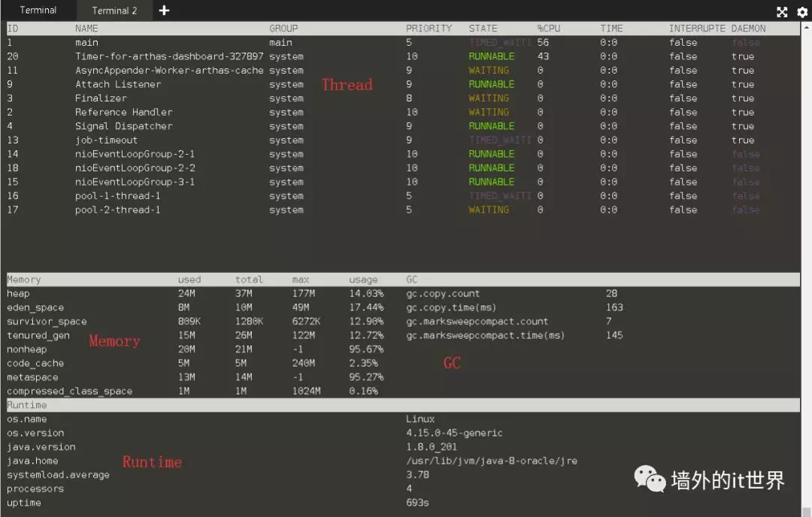Image resolution: width=812 pixels, height=517 pixels.
Task: Click the processors row label
Action: [x=35, y=489]
